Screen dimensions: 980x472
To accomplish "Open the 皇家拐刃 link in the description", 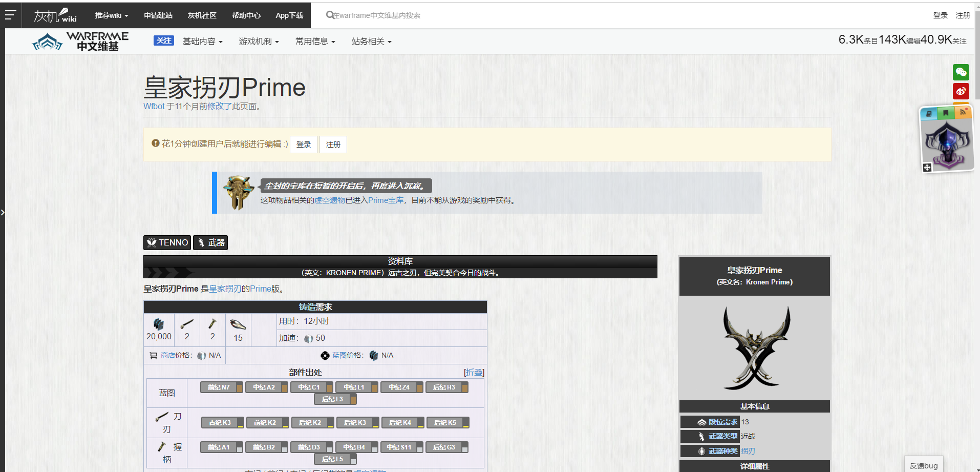I will (x=225, y=289).
